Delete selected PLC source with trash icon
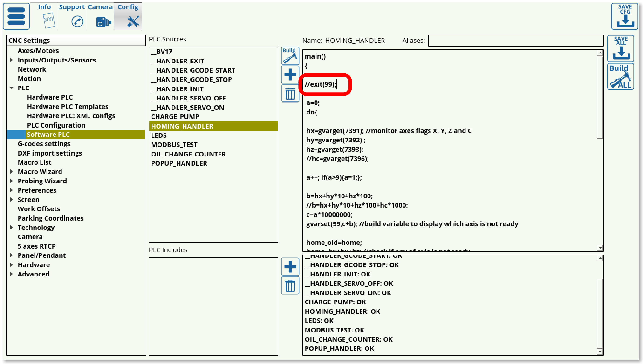 coord(290,94)
